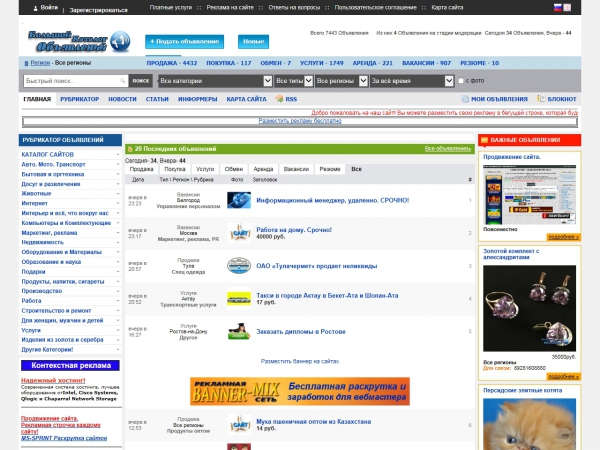Open thumbnail of Такси в городе Актау listing
Image resolution: width=600 pixels, height=450 pixels.
(239, 298)
